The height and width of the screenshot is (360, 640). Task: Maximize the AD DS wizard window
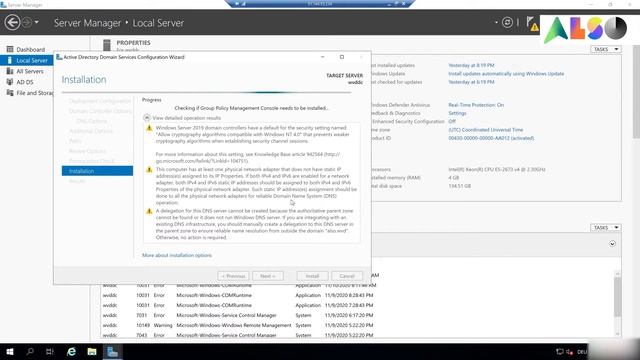[342, 57]
